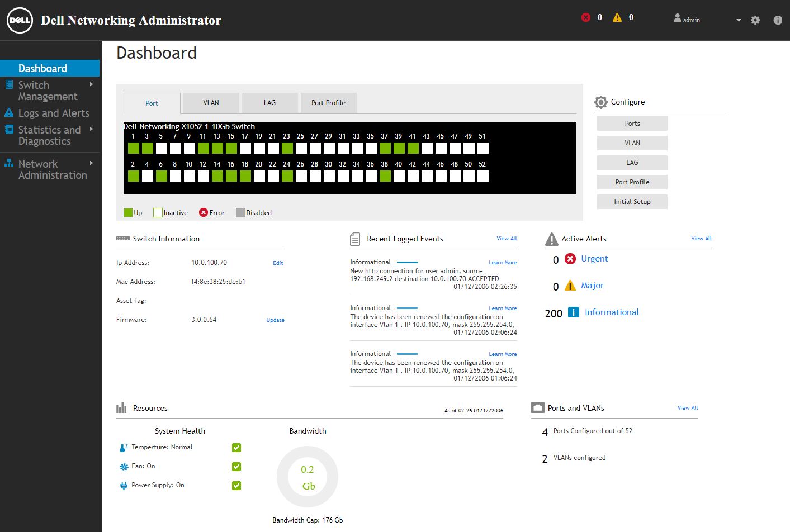Expand Statistics and Diagnostics submenu arrow
This screenshot has width=790, height=532.
point(92,129)
